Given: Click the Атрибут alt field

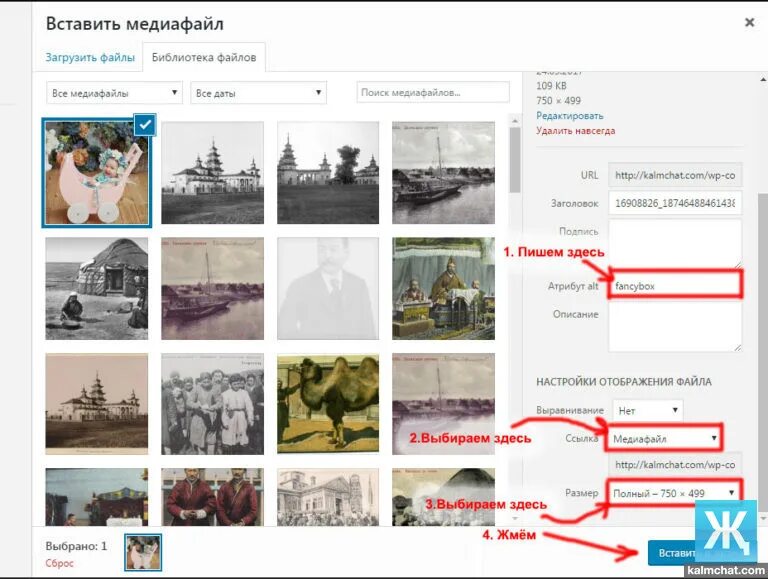Looking at the screenshot, I should tap(675, 286).
